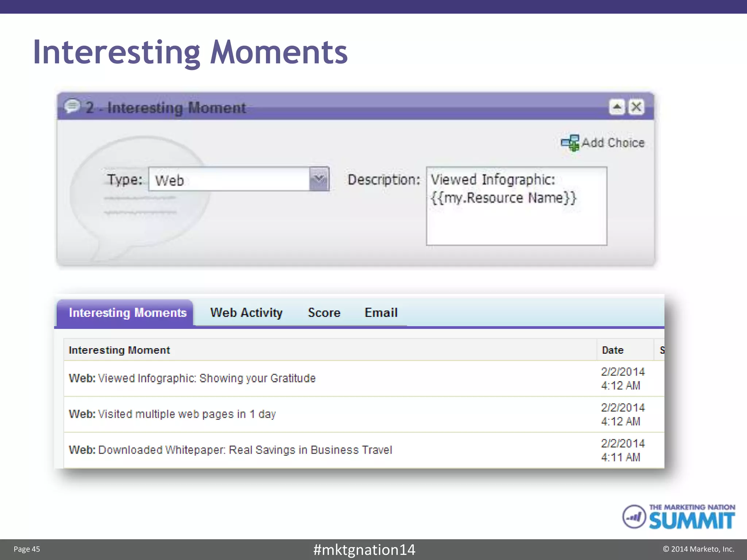Click the speech bubble icon in Interesting Moment header
The width and height of the screenshot is (747, 560).
(72, 106)
